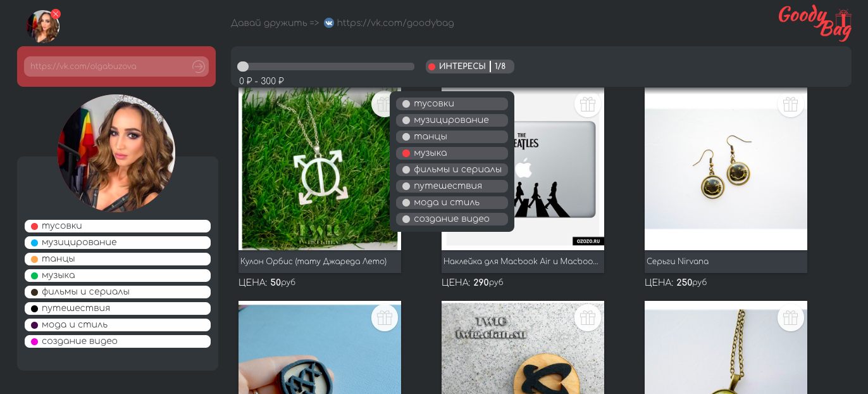This screenshot has height=394, width=868.
Task: Click gift icon on blue ring product card
Action: click(385, 318)
